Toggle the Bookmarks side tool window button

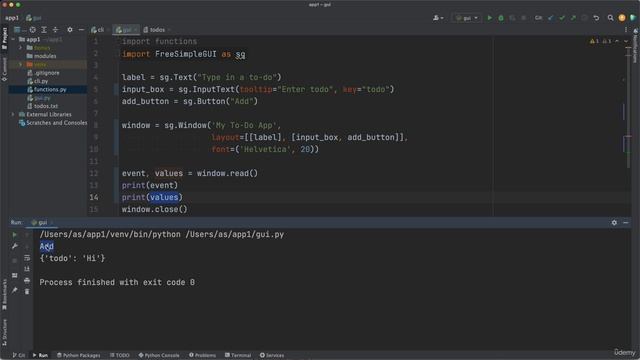point(4,295)
